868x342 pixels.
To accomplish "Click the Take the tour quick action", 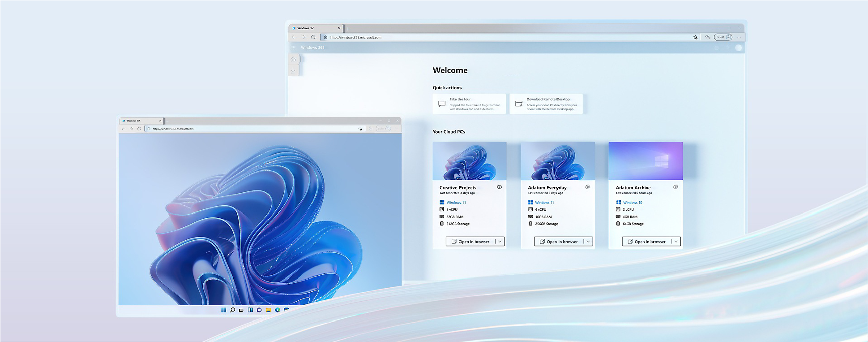I will pyautogui.click(x=469, y=104).
